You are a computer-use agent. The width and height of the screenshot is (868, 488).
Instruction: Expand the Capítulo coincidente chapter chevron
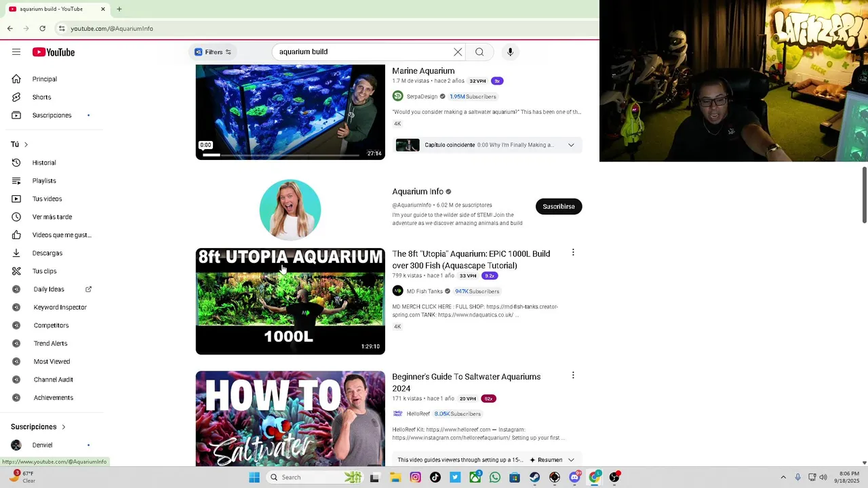571,145
